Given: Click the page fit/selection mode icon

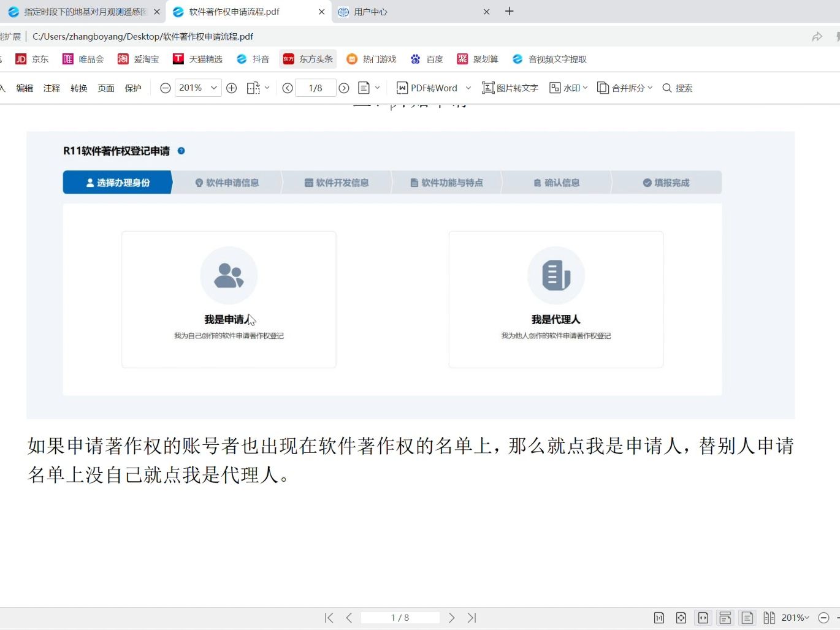Looking at the screenshot, I should [x=253, y=88].
